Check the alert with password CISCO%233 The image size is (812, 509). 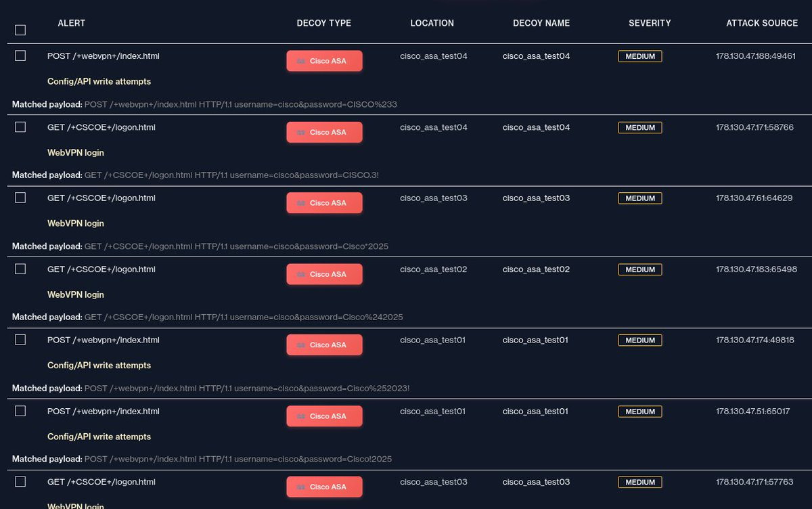(x=20, y=56)
